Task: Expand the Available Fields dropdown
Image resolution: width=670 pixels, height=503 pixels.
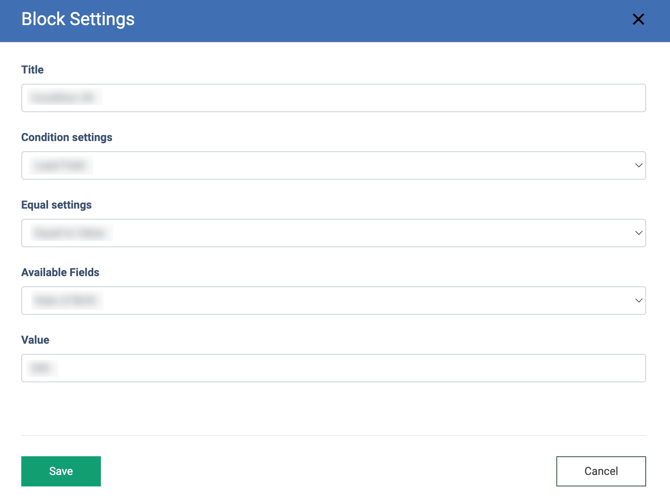Action: (333, 300)
